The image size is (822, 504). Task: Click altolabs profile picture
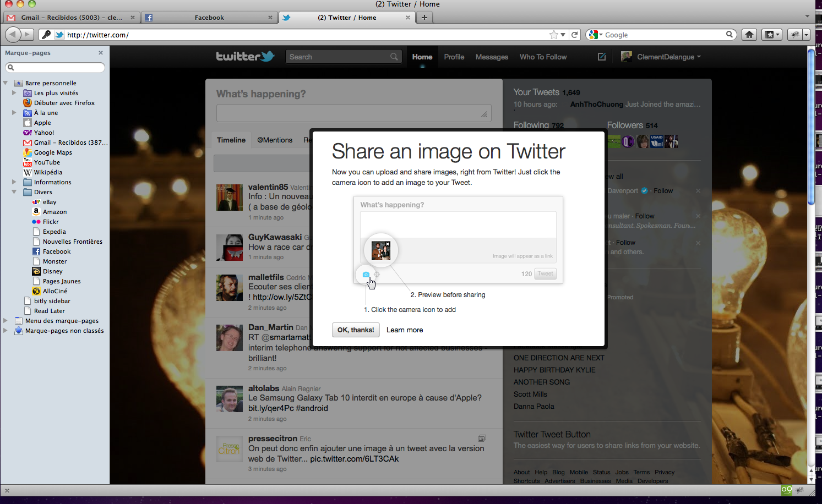pos(230,399)
